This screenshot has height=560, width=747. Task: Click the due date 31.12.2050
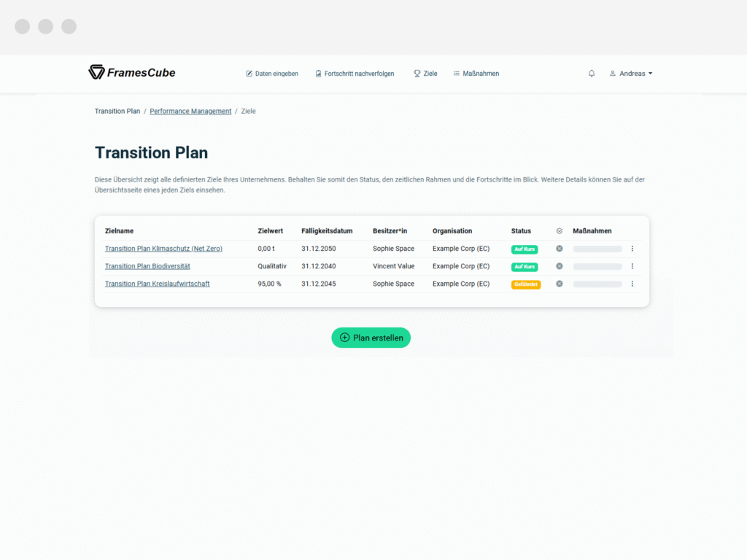(318, 249)
